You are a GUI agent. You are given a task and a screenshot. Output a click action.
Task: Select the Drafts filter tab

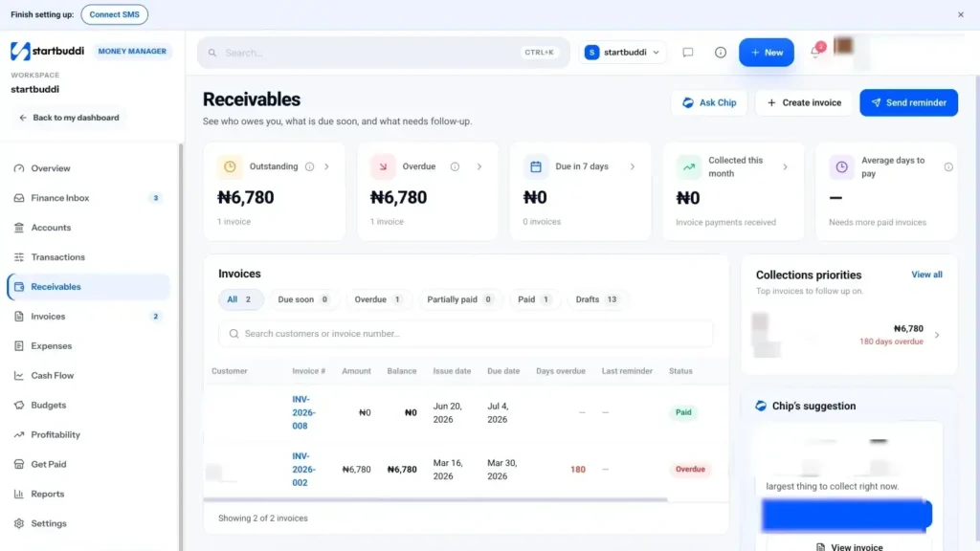click(597, 299)
